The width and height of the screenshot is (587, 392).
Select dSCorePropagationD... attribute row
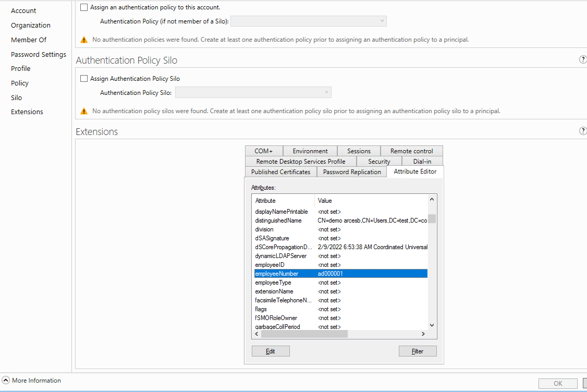[340, 247]
